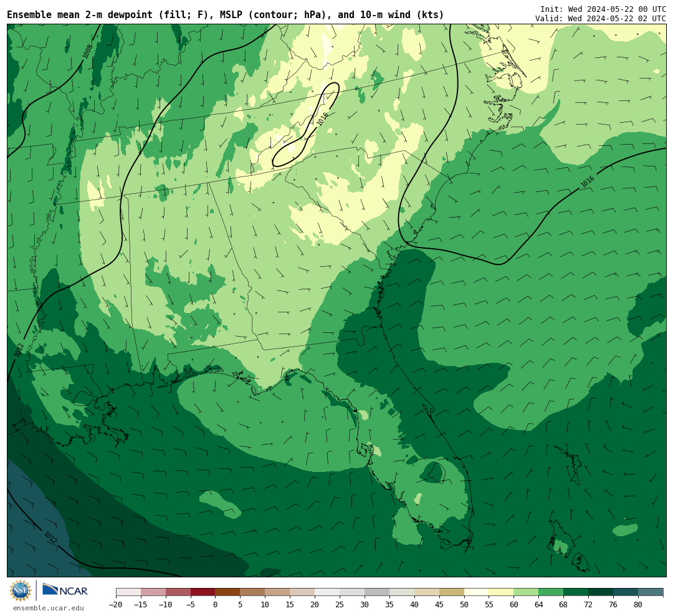The height and width of the screenshot is (616, 673).
Task: Pick the dark teal 76 to 80 swatch
Action: [x=626, y=592]
